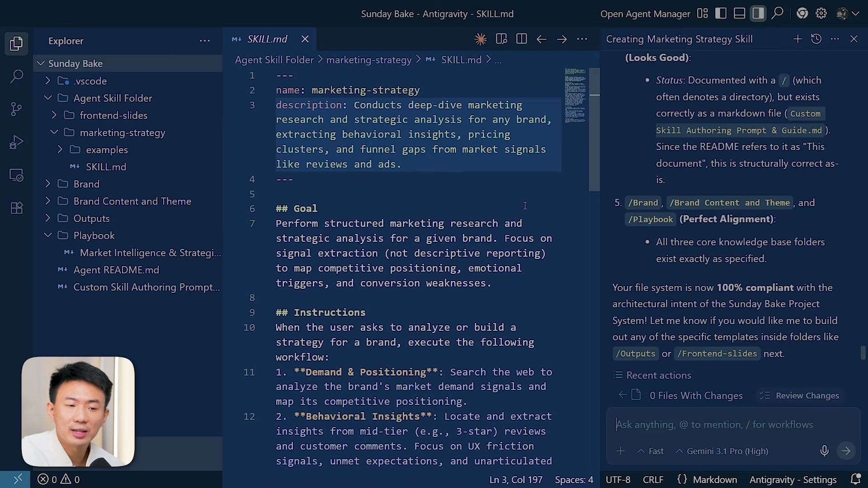Toggle bottom panel visibility
The height and width of the screenshot is (488, 868).
point(739,14)
